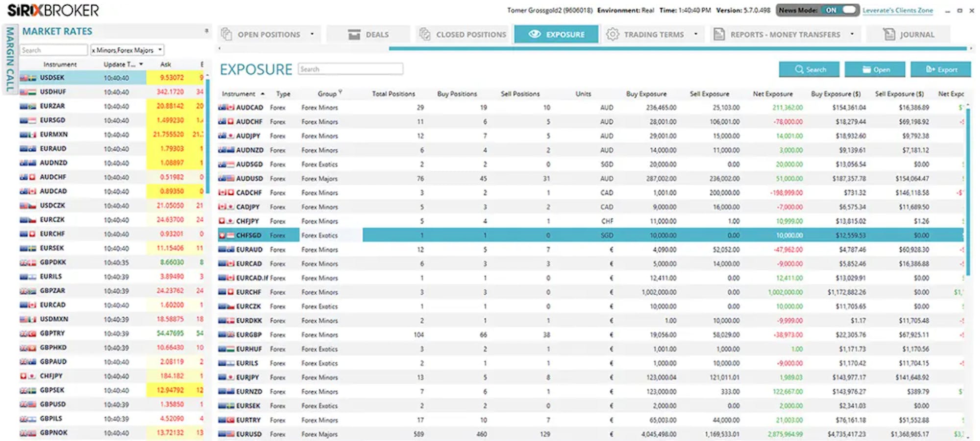980x441 pixels.
Task: Click the Trading Terms gear icon
Action: (612, 34)
